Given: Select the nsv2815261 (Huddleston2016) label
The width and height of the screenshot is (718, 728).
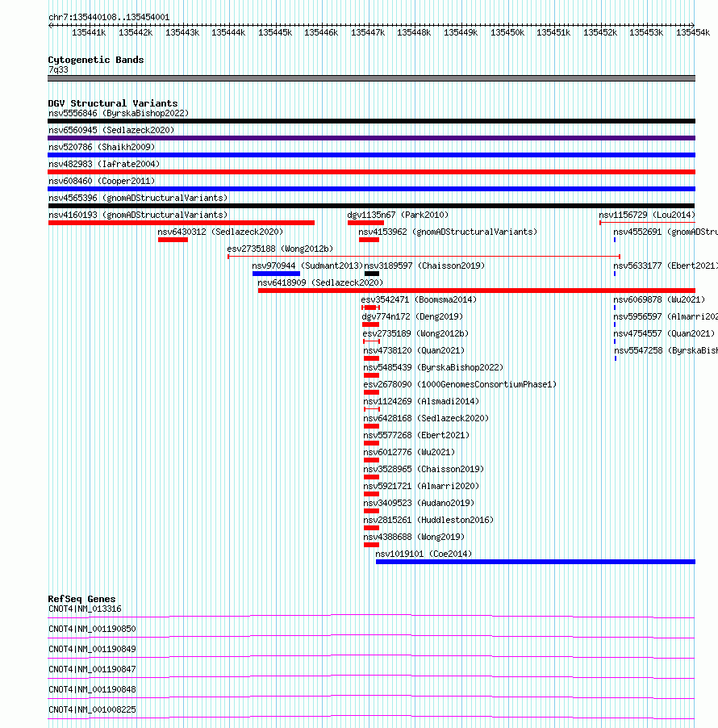Looking at the screenshot, I should click(428, 520).
